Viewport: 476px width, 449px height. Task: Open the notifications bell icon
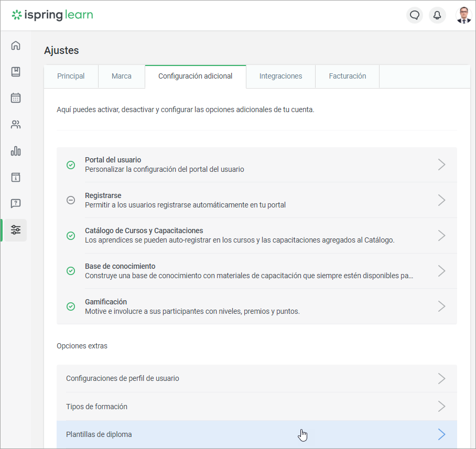[x=437, y=15]
